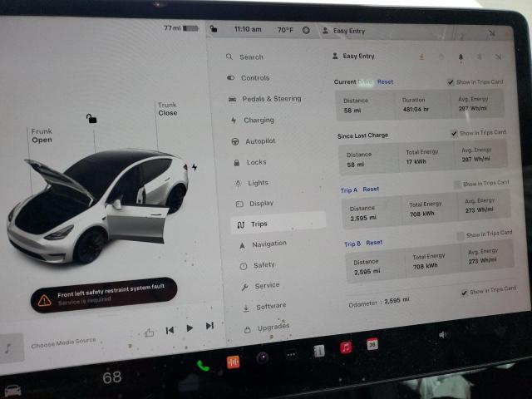Open the all apps three-dot launcher
Image resolution: width=532 pixels, height=399 pixels.
tap(291, 355)
